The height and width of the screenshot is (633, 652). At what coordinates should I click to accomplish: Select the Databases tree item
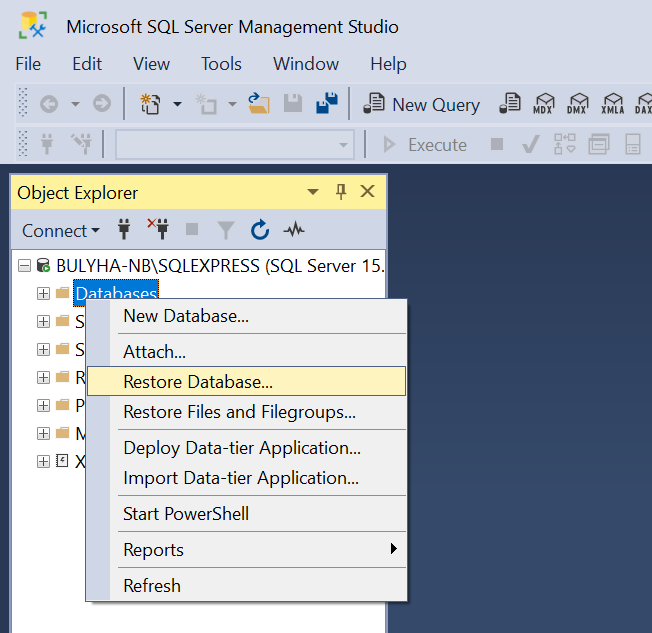(x=116, y=293)
